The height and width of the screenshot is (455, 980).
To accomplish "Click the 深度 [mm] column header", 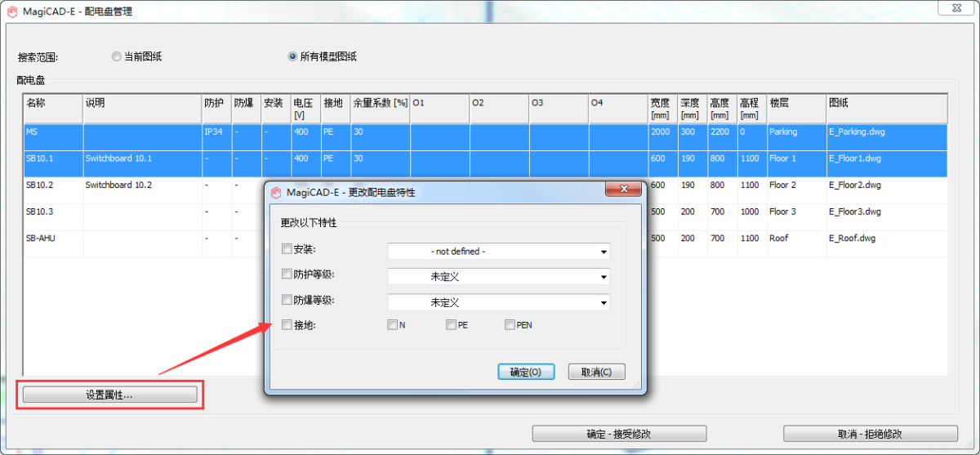I will click(693, 109).
